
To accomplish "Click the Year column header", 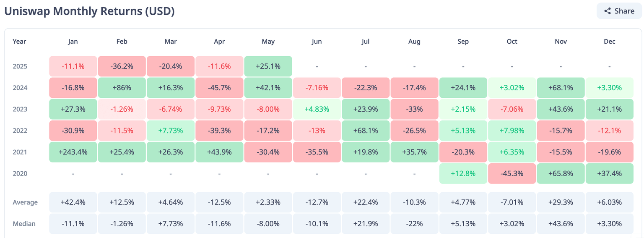I will coord(19,42).
